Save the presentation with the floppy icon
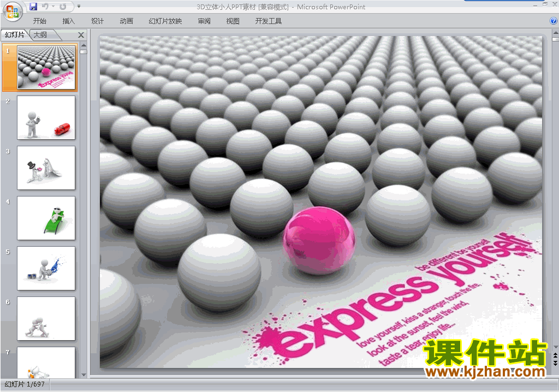 coord(33,7)
